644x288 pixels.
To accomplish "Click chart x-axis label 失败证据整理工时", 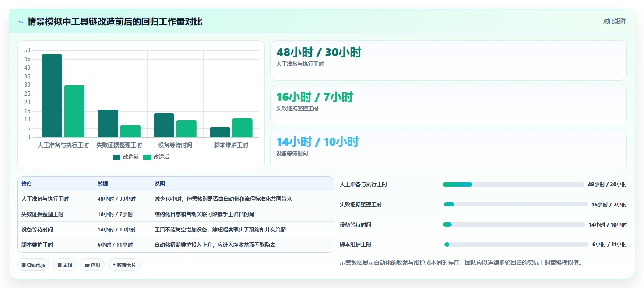I will 119,145.
